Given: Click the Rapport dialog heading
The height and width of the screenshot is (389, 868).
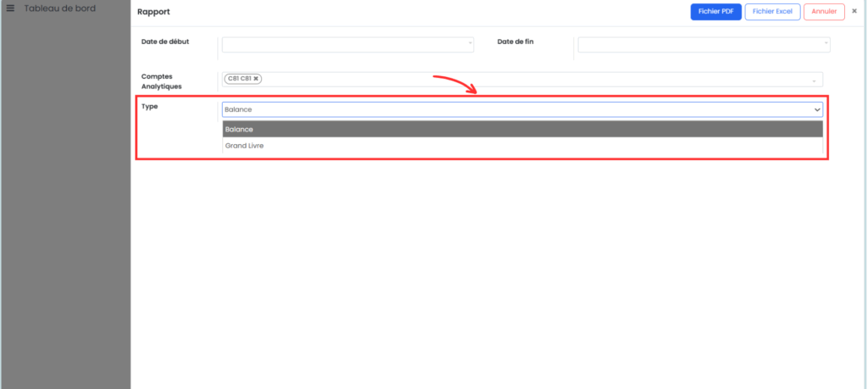Looking at the screenshot, I should click(x=154, y=12).
